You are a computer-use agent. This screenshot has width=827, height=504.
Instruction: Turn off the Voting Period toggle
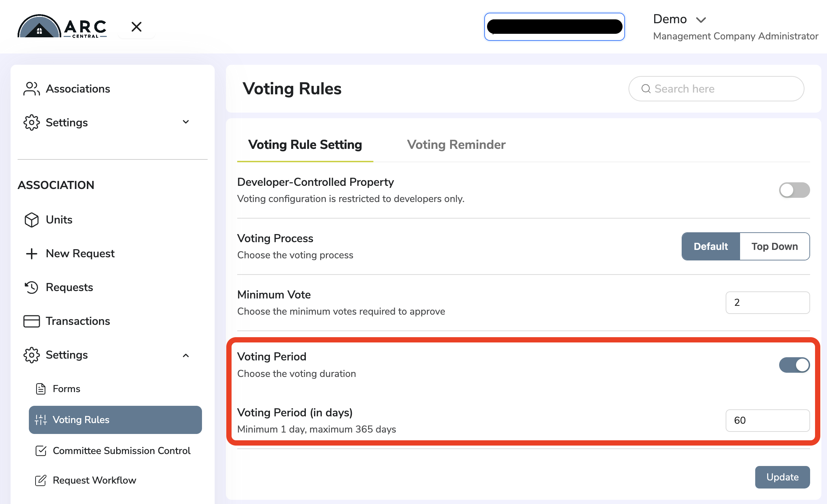tap(794, 365)
